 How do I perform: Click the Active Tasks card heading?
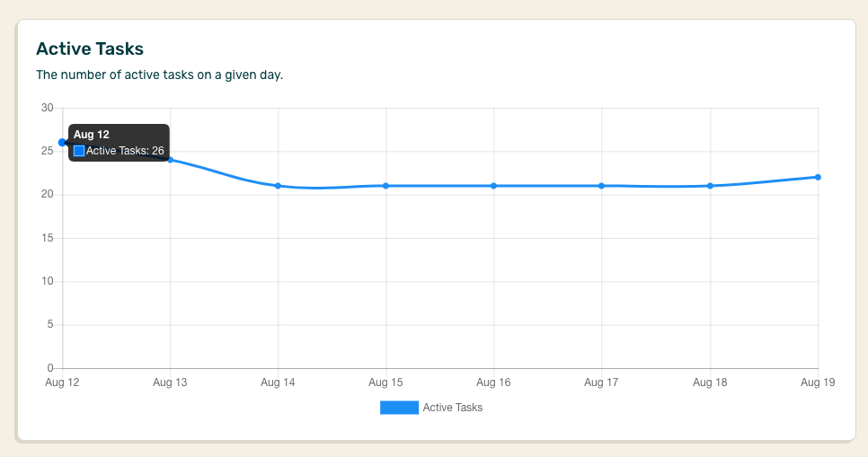point(89,48)
